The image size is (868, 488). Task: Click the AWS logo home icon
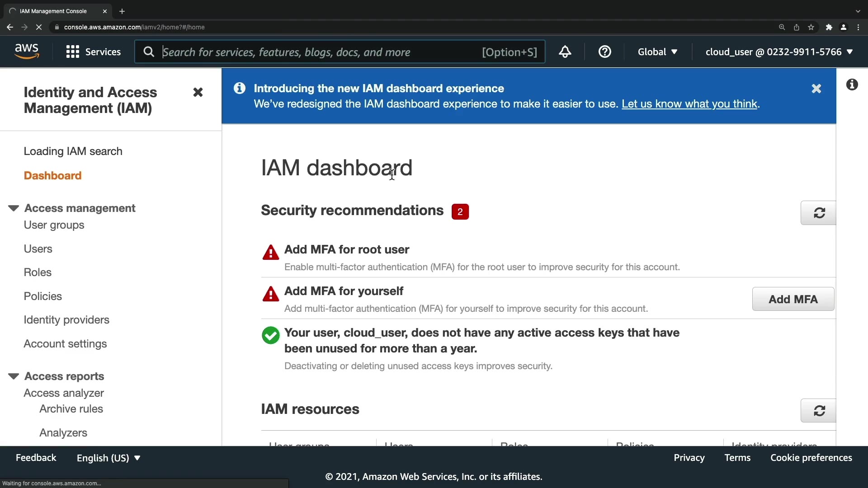click(x=27, y=52)
